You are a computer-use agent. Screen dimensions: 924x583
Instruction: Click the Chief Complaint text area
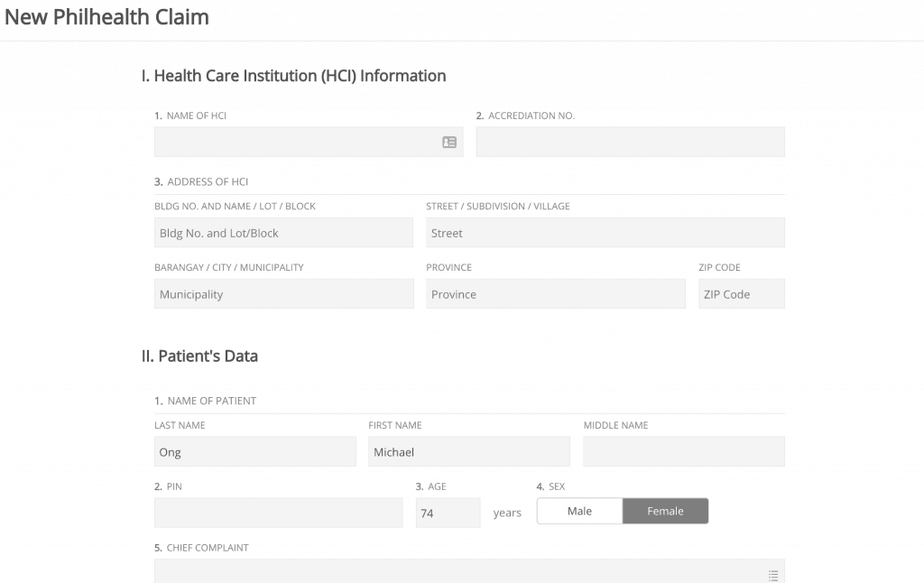469,571
